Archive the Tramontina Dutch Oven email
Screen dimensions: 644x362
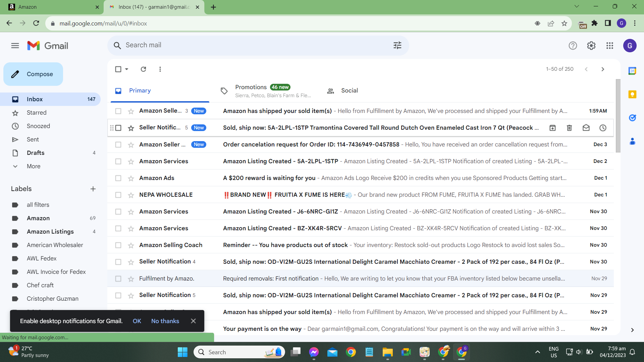552,128
